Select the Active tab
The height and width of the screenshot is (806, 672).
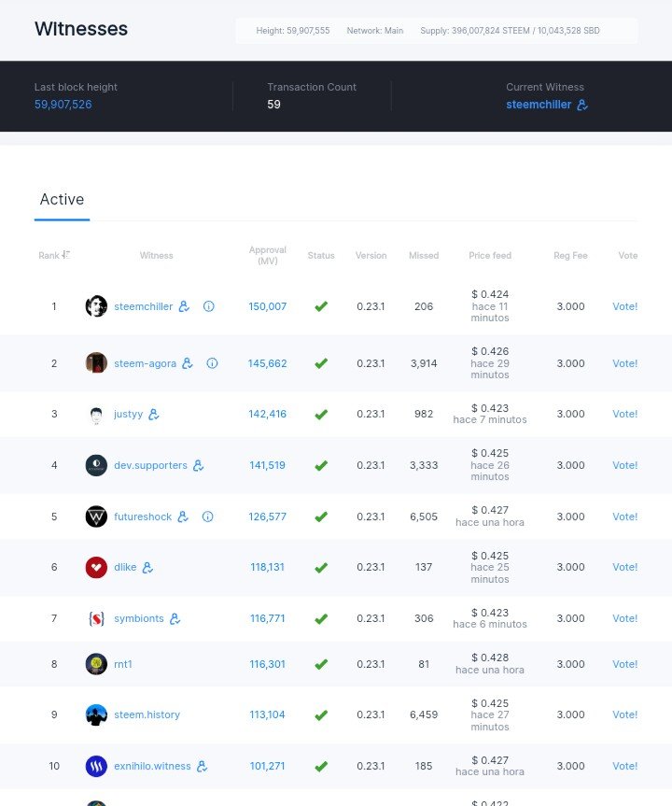pos(62,200)
